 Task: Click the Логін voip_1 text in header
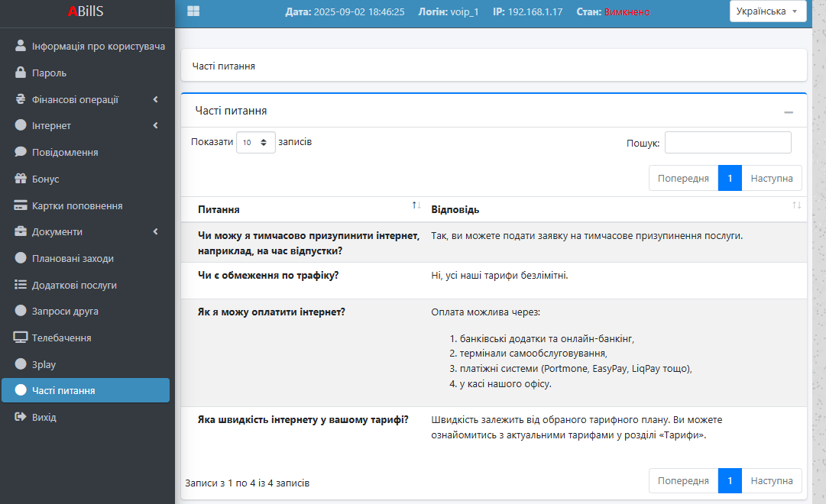[449, 11]
